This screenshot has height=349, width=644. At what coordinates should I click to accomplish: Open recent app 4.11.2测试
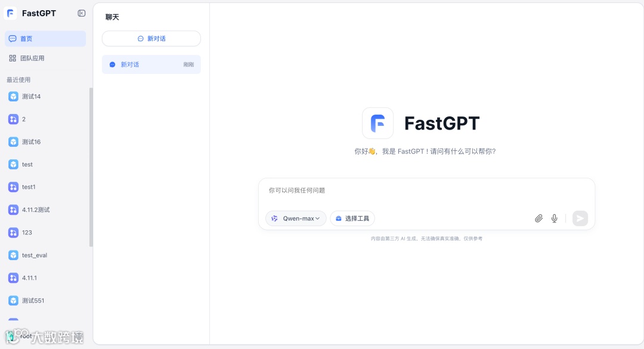(45, 209)
